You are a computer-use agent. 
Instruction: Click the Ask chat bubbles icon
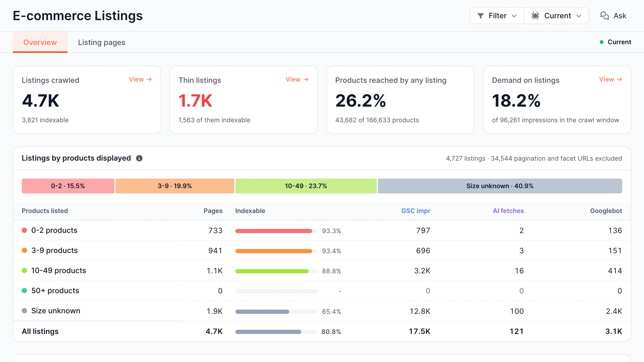(x=605, y=16)
